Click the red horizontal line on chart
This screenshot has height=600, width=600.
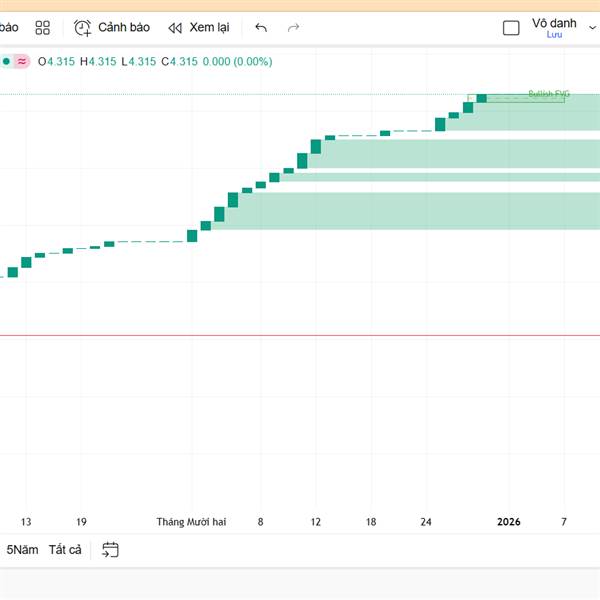pos(300,336)
